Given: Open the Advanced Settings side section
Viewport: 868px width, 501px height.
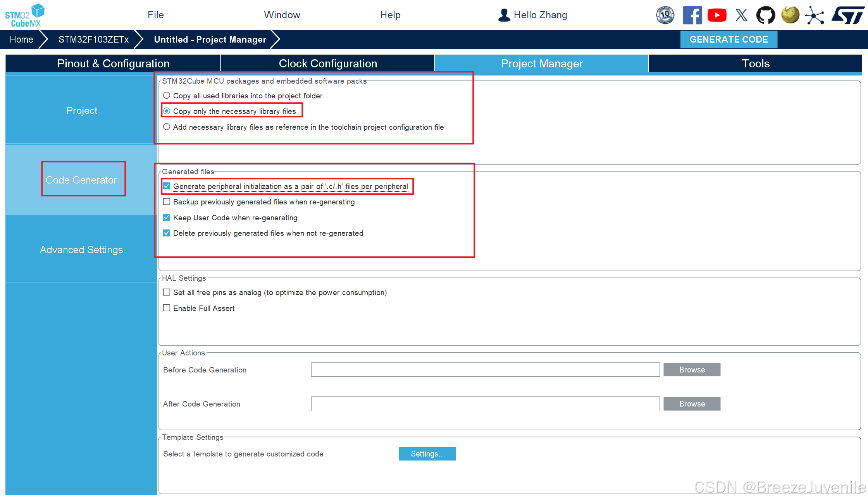Looking at the screenshot, I should tap(81, 250).
